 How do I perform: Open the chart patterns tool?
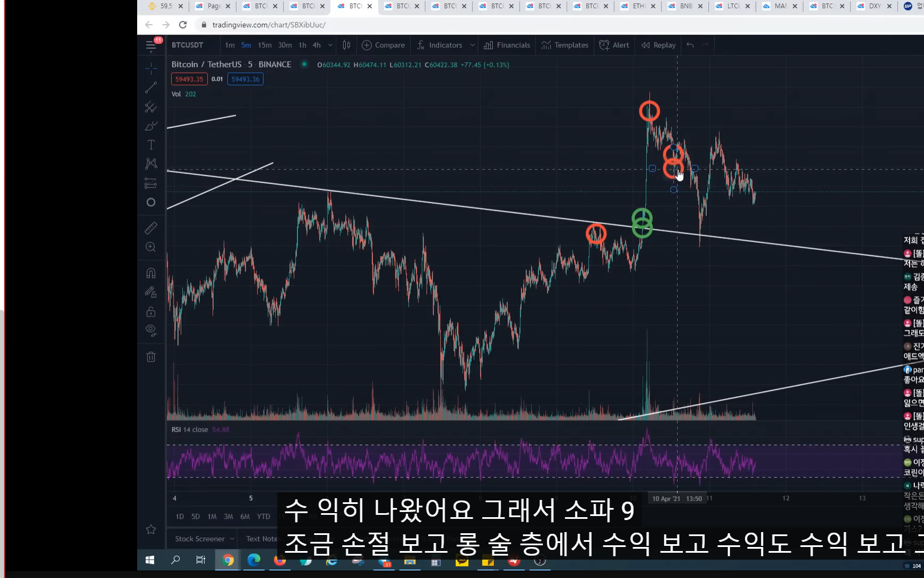pyautogui.click(x=151, y=164)
